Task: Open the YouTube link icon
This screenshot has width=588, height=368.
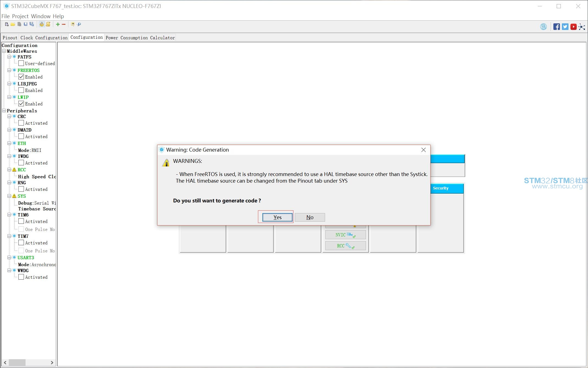Action: [573, 27]
